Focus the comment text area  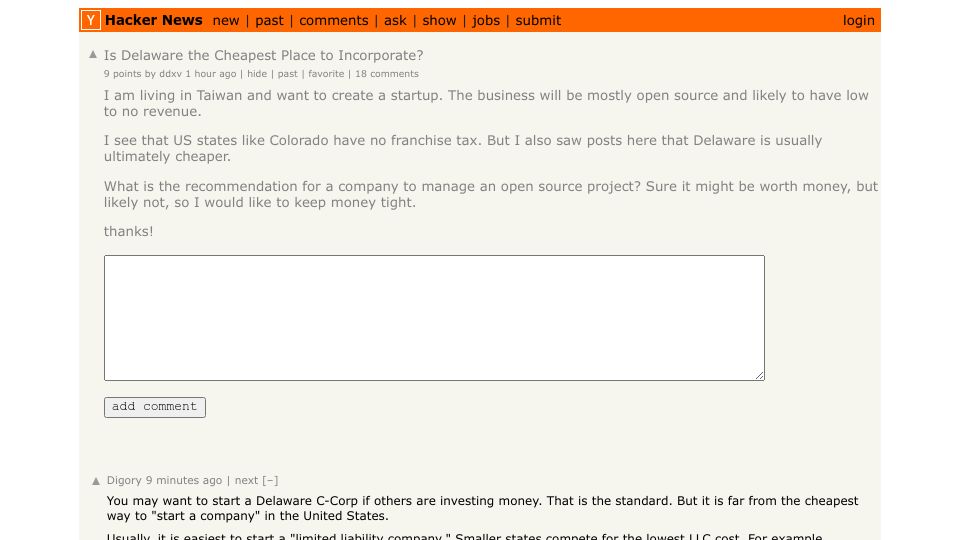click(x=434, y=318)
